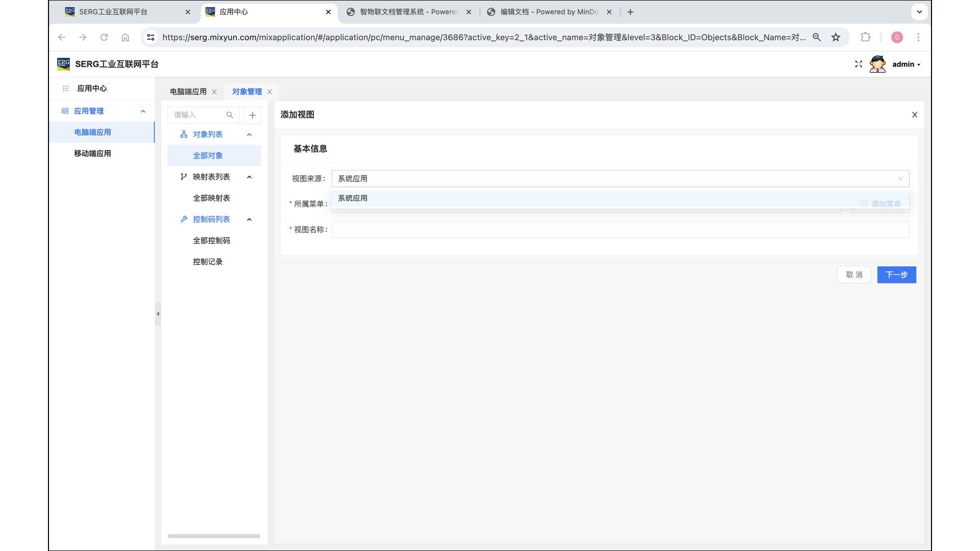
Task: Click the sidebar collapse handle arrow
Action: [x=158, y=314]
